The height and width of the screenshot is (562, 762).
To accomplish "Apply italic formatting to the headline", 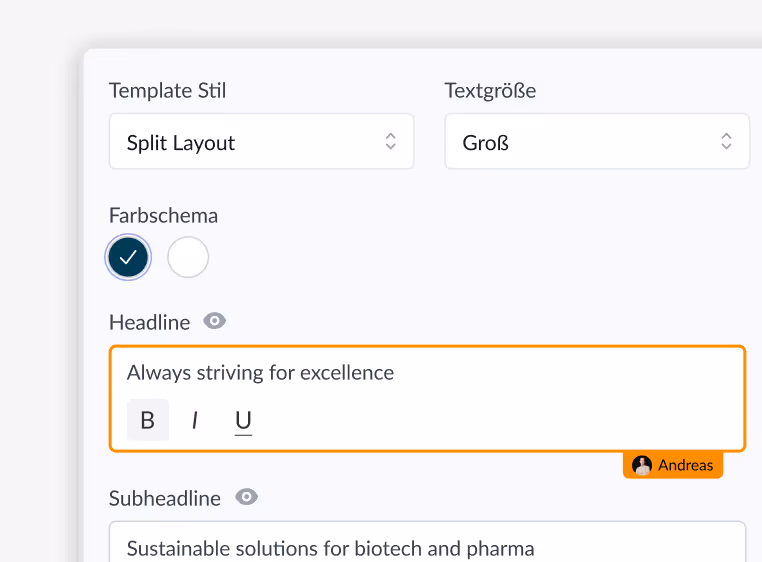I will [195, 420].
